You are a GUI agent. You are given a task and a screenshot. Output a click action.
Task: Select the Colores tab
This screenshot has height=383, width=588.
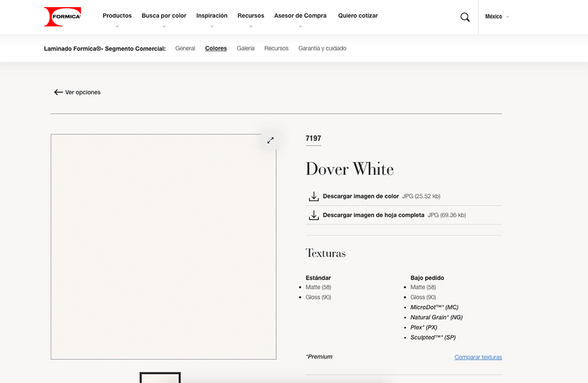point(216,49)
